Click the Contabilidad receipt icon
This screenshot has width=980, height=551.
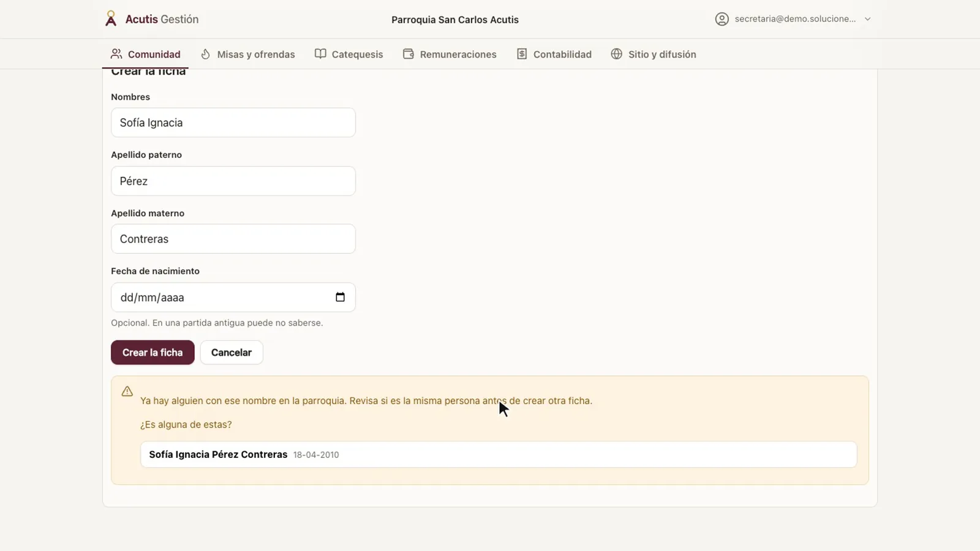tap(522, 54)
